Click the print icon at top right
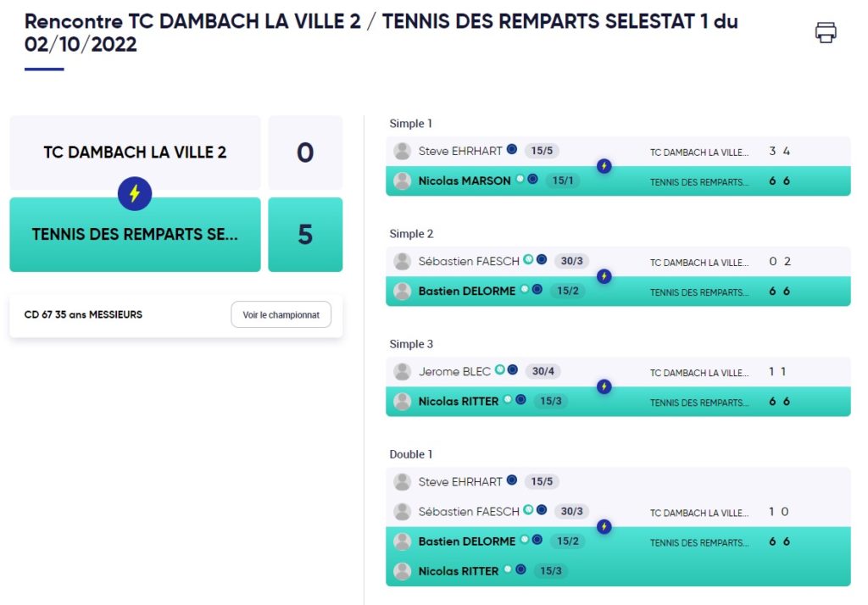The image size is (868, 605). (826, 32)
